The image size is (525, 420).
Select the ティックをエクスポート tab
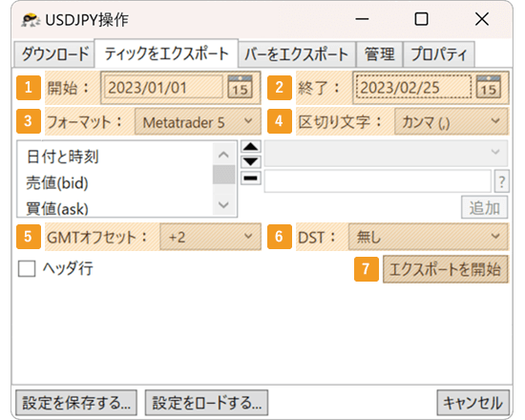(166, 53)
